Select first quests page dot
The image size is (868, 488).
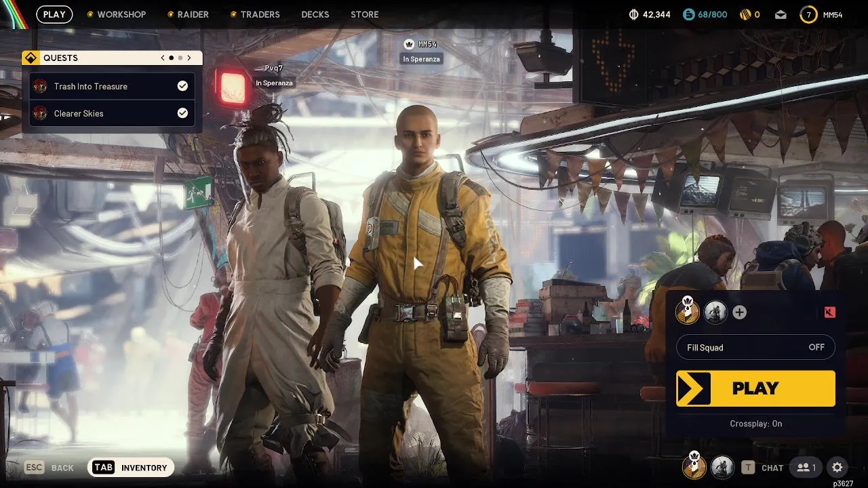(172, 58)
